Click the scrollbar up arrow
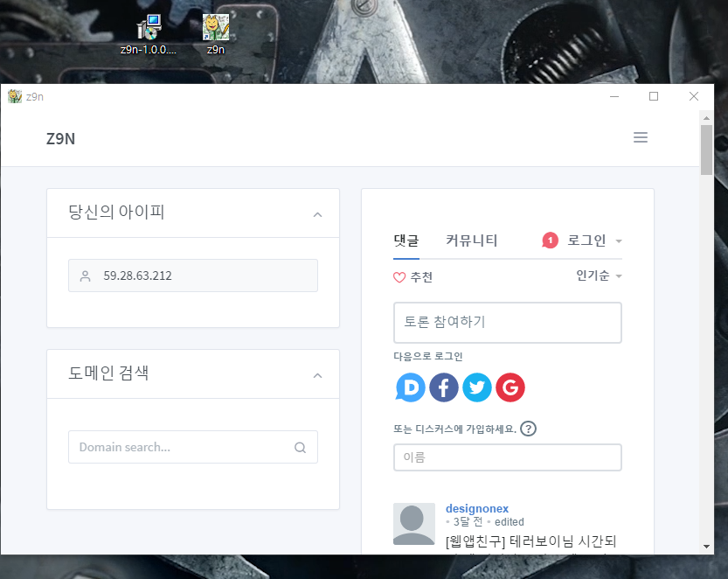The image size is (728, 579). (707, 118)
